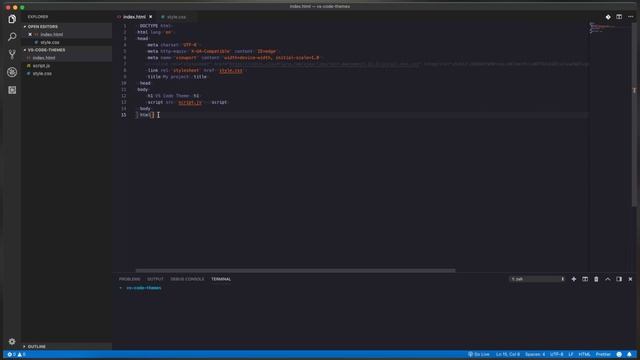
Task: Select the HTML language mode
Action: pyautogui.click(x=584, y=354)
